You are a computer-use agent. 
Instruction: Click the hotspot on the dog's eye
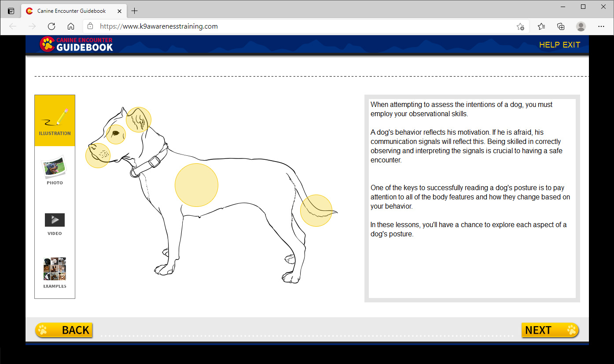(116, 134)
